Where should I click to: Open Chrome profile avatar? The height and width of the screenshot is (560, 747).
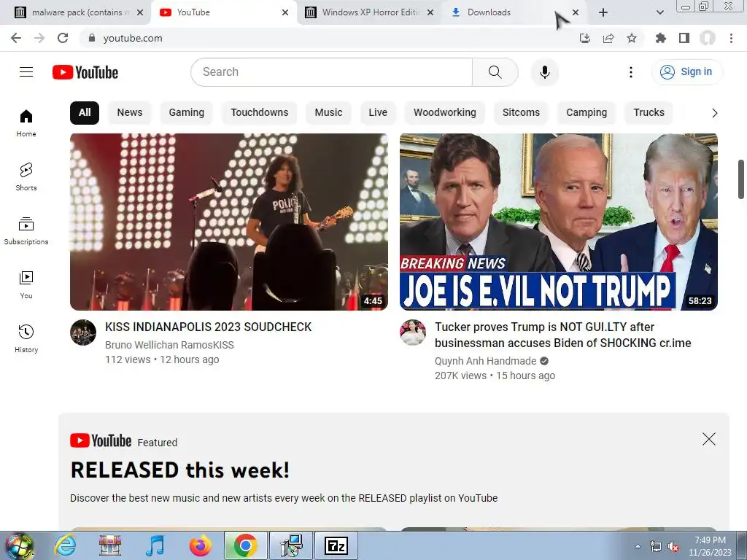coord(708,38)
